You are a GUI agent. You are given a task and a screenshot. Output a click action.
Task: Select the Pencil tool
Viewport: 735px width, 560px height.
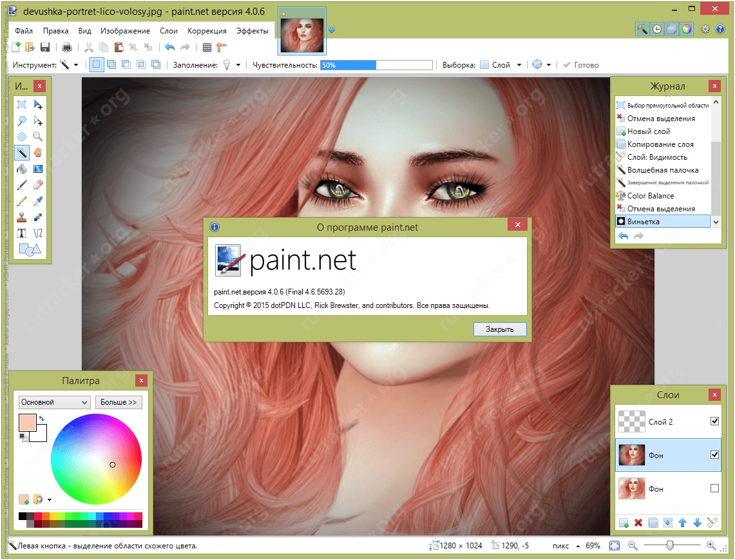pyautogui.click(x=21, y=201)
